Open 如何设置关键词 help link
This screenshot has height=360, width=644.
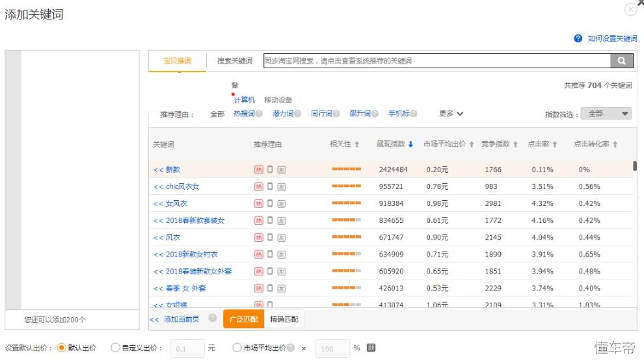pos(612,38)
